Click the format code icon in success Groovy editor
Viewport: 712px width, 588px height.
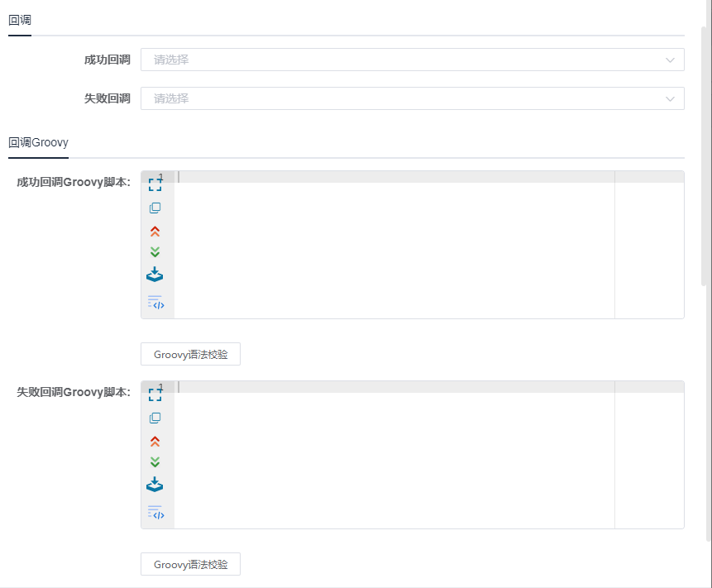coord(156,303)
